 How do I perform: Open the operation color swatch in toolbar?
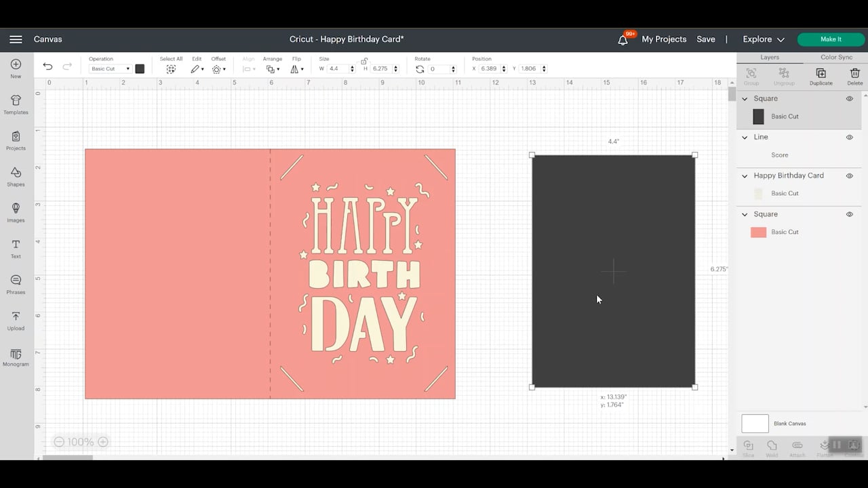pos(140,69)
